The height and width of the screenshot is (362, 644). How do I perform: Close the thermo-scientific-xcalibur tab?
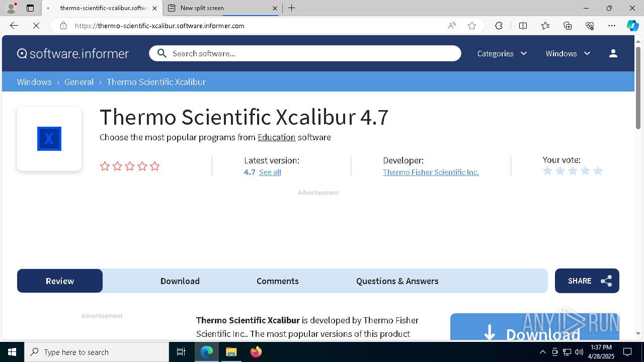[154, 8]
